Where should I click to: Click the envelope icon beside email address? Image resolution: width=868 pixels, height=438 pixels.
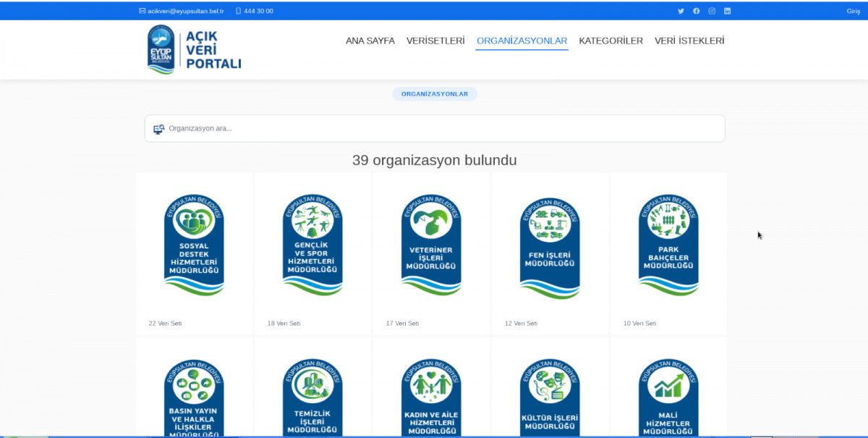[x=142, y=11]
